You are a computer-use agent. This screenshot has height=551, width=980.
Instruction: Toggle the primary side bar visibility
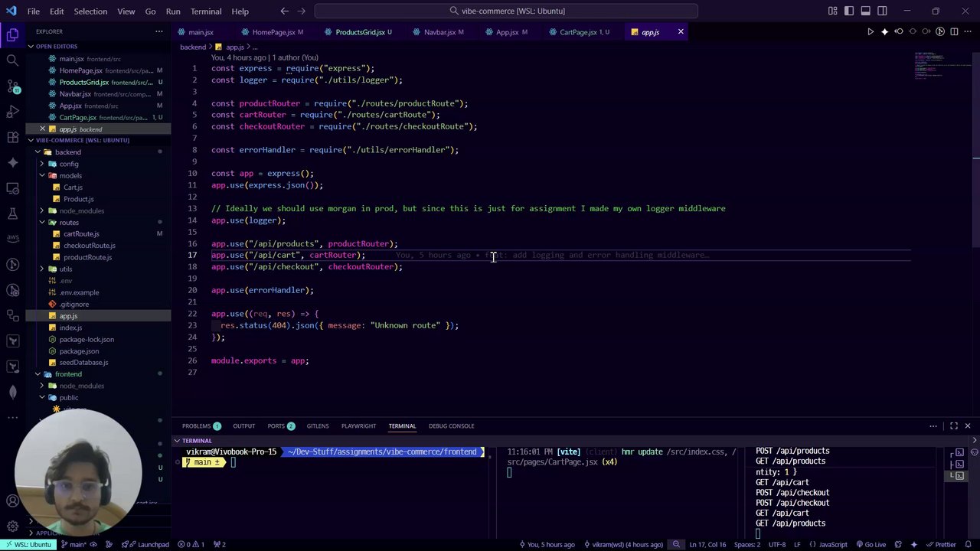[x=849, y=11]
